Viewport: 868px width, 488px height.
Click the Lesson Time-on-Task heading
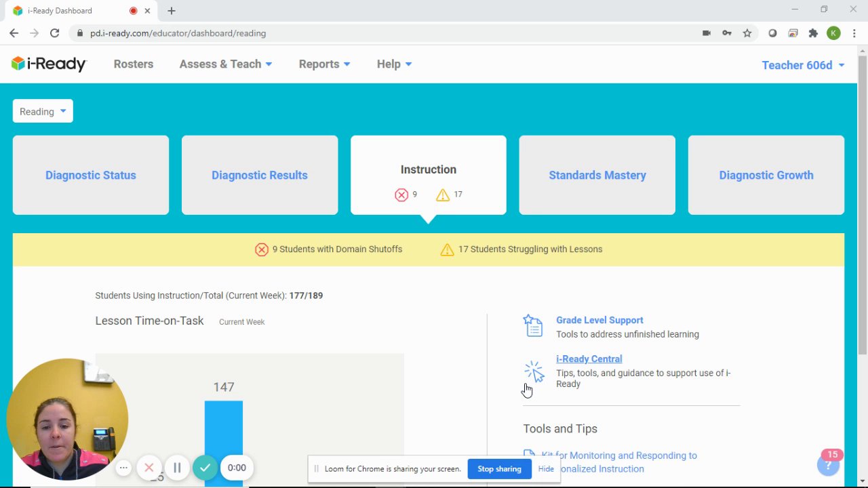[149, 321]
